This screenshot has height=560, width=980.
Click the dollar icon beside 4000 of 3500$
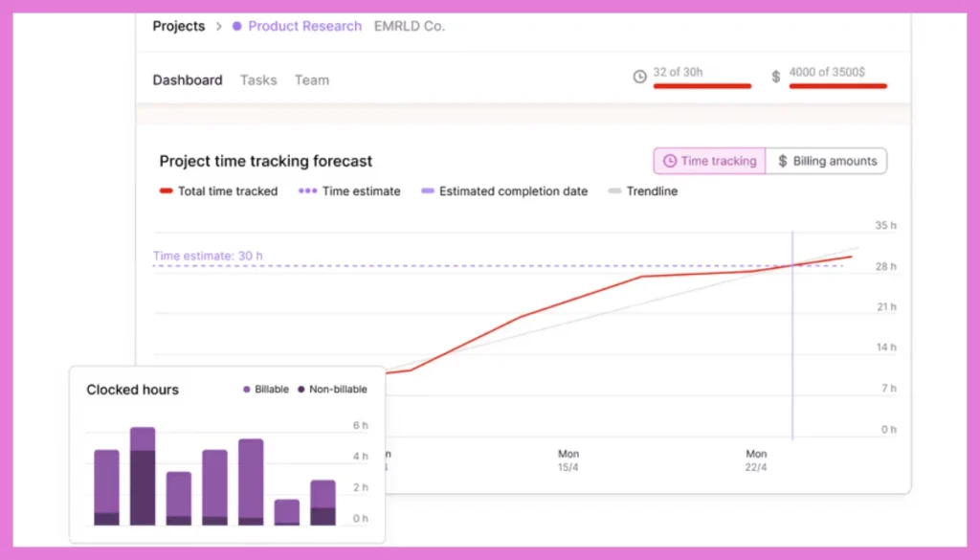pos(775,77)
